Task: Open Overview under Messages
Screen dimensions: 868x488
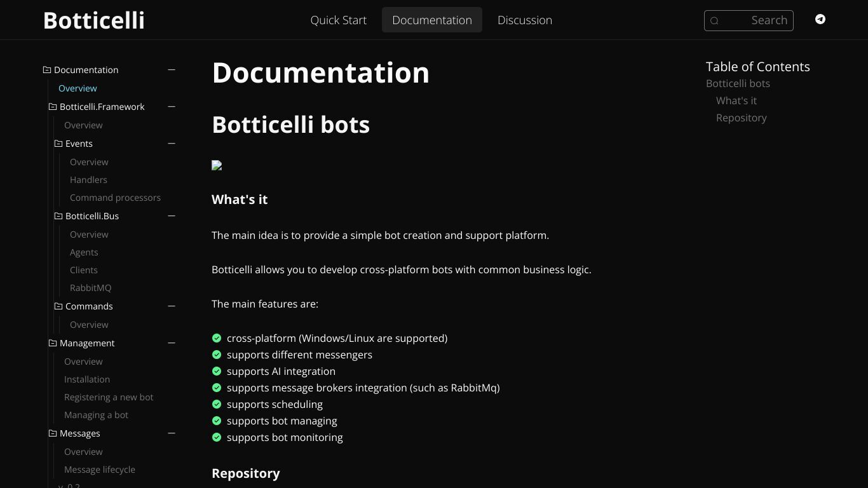Action: [83, 452]
